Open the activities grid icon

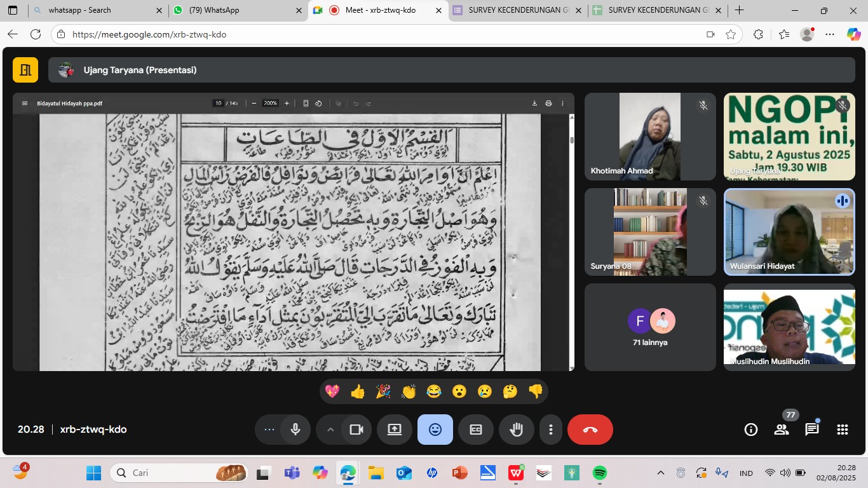pos(842,430)
